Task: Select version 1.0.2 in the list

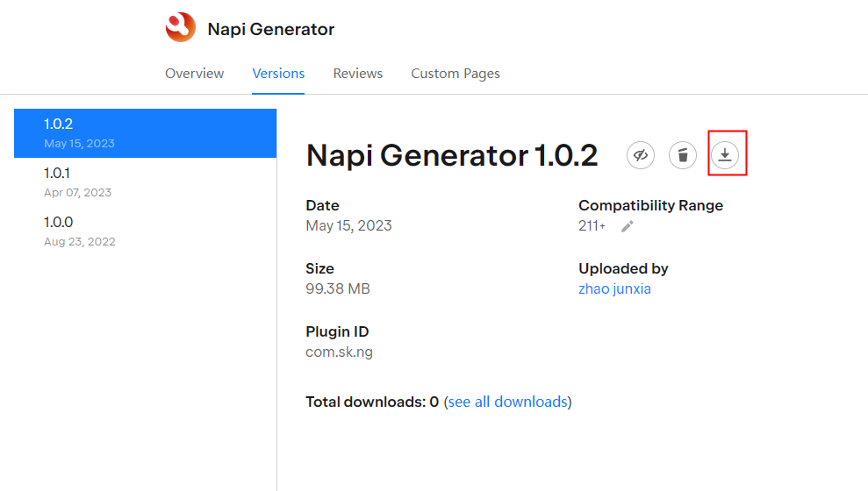Action: pyautogui.click(x=145, y=133)
